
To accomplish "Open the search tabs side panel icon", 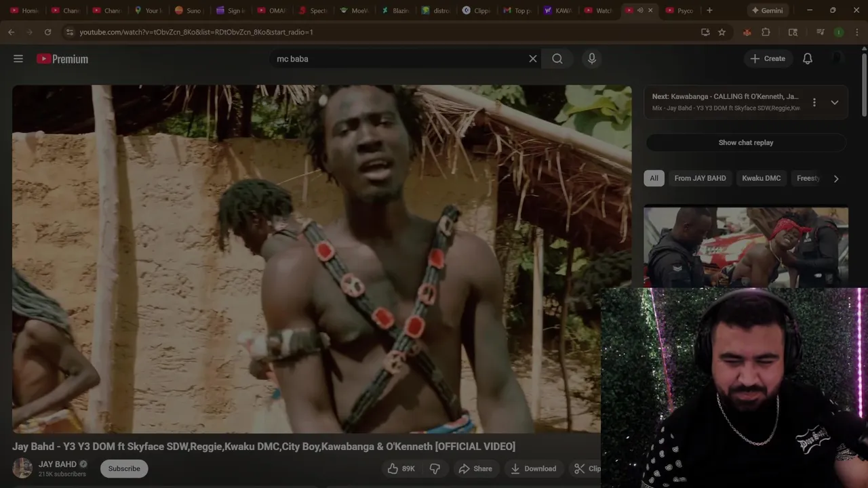I will (793, 32).
